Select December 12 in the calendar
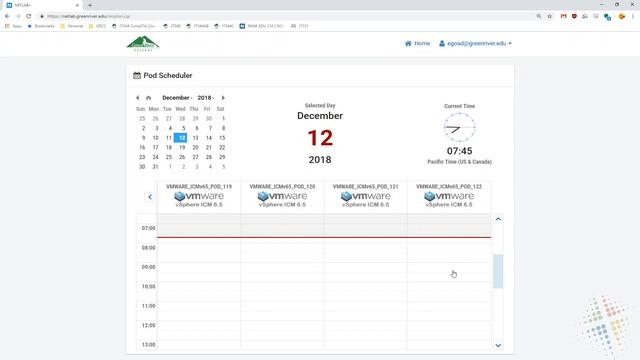Viewport: 640px width, 360px height. point(180,138)
